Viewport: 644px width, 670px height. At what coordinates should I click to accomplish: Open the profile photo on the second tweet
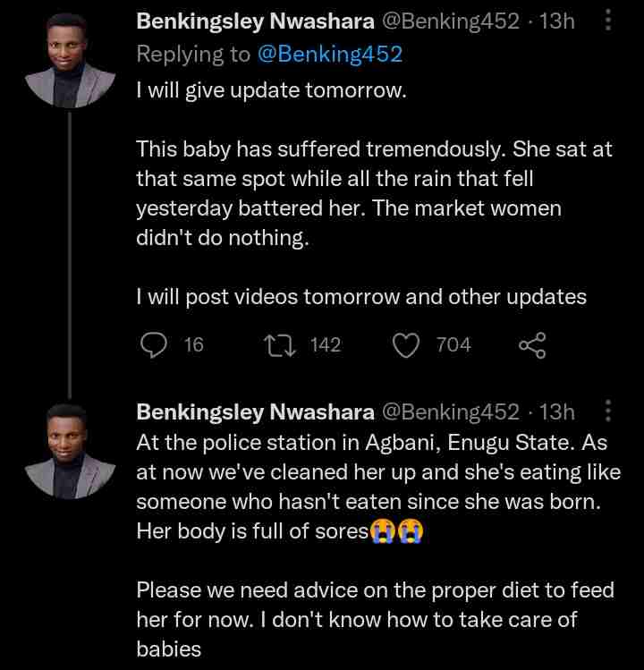[x=70, y=451]
